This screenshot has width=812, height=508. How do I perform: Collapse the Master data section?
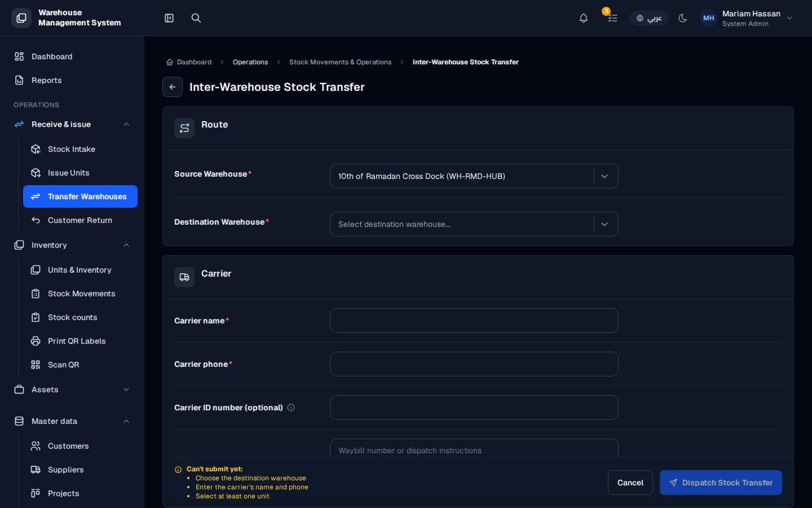point(72,421)
